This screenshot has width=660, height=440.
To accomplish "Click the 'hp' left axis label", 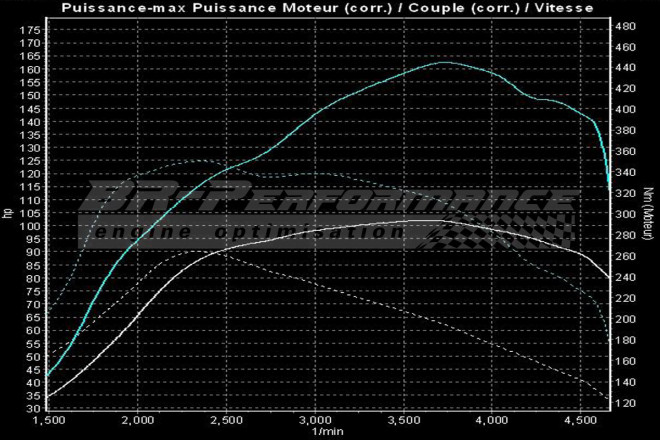I will point(9,212).
